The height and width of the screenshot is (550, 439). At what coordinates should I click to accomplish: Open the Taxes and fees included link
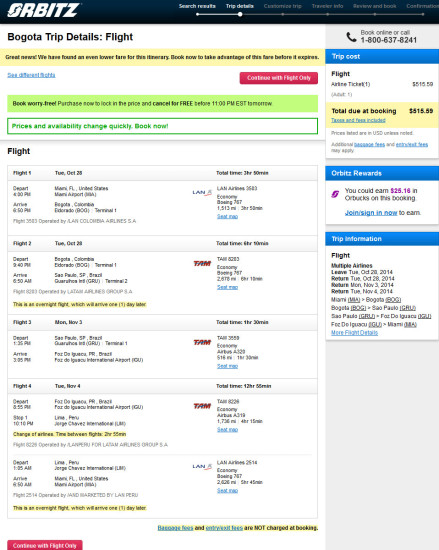point(358,120)
